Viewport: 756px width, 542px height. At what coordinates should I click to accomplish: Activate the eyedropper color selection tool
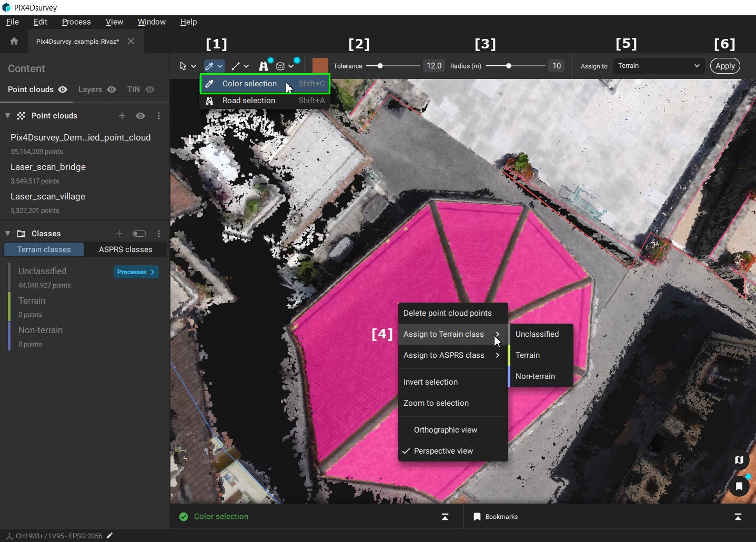point(209,66)
